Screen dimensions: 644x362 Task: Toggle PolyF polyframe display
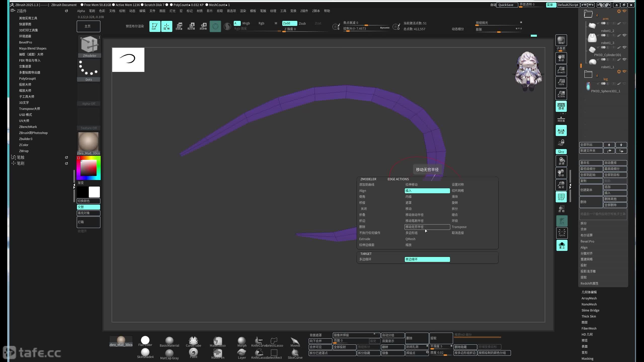(561, 197)
